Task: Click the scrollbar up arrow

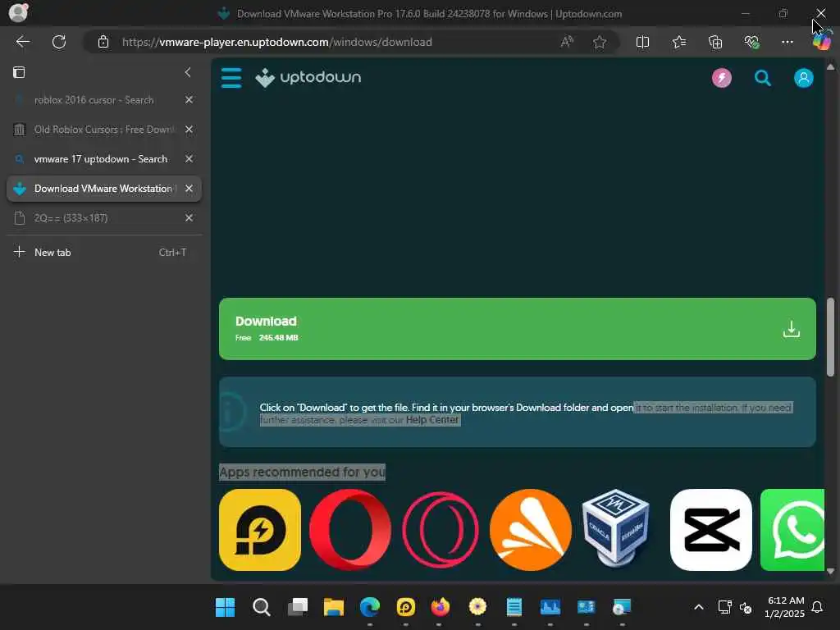Action: click(x=830, y=67)
